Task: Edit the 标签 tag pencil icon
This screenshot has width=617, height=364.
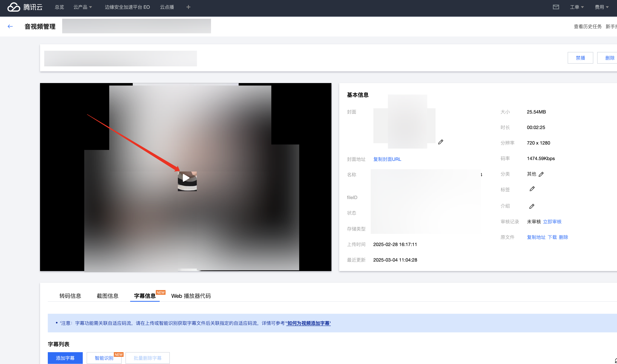Action: pyautogui.click(x=532, y=189)
